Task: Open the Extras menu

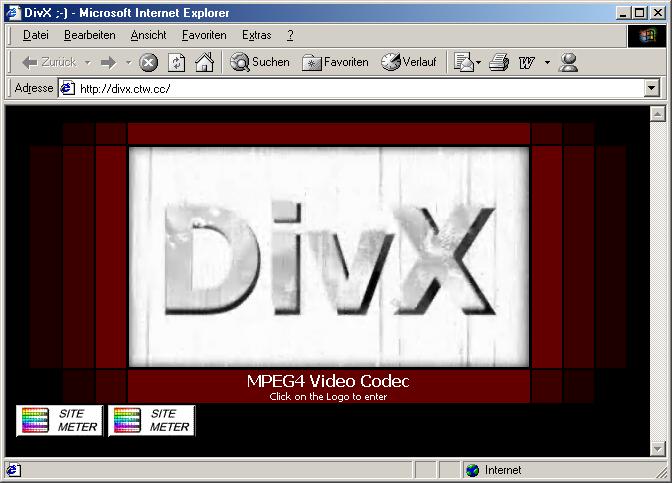Action: coord(256,35)
